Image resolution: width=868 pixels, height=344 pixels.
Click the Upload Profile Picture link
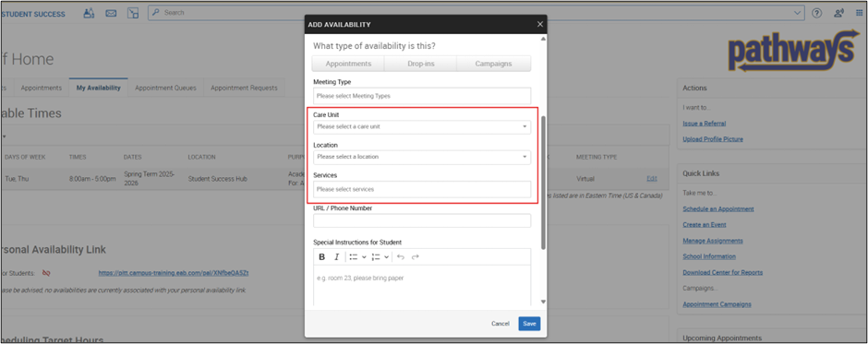point(713,139)
